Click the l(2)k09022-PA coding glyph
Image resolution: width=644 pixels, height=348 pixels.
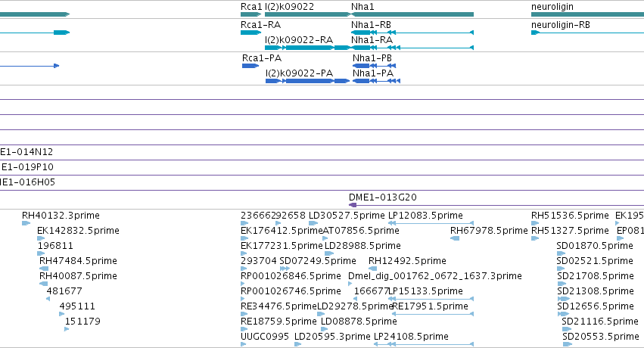(x=308, y=81)
